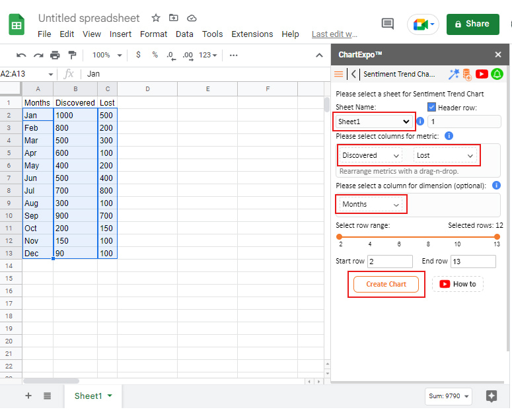Screen dimensions: 512x420
Task: Open the Edit menu
Action: (x=67, y=34)
